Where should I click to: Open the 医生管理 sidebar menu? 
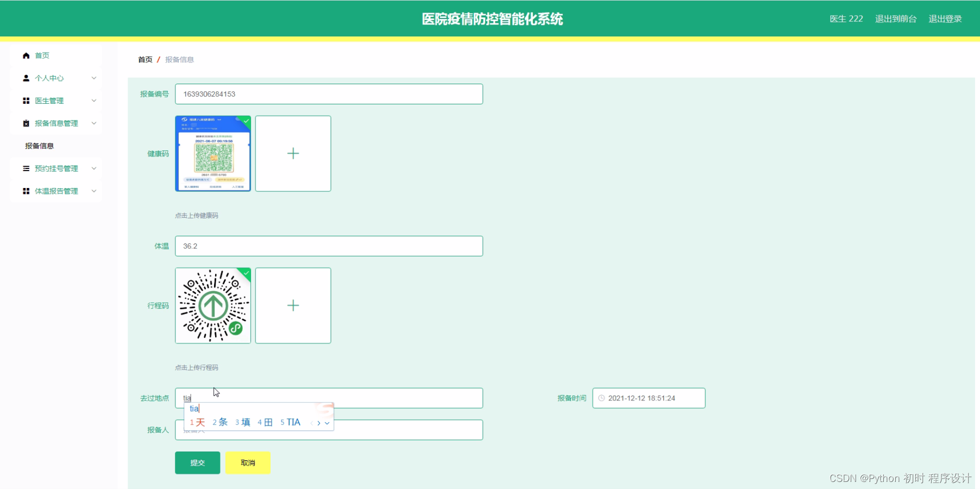56,101
